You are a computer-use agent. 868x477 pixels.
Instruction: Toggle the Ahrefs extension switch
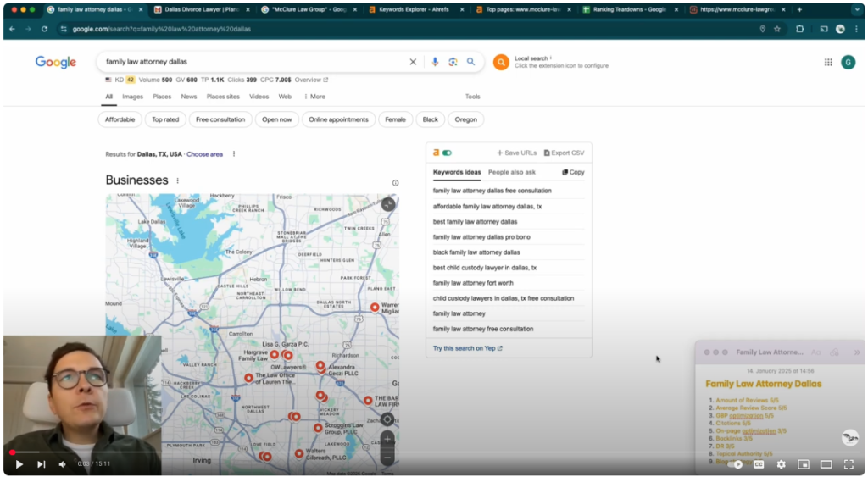(x=447, y=153)
